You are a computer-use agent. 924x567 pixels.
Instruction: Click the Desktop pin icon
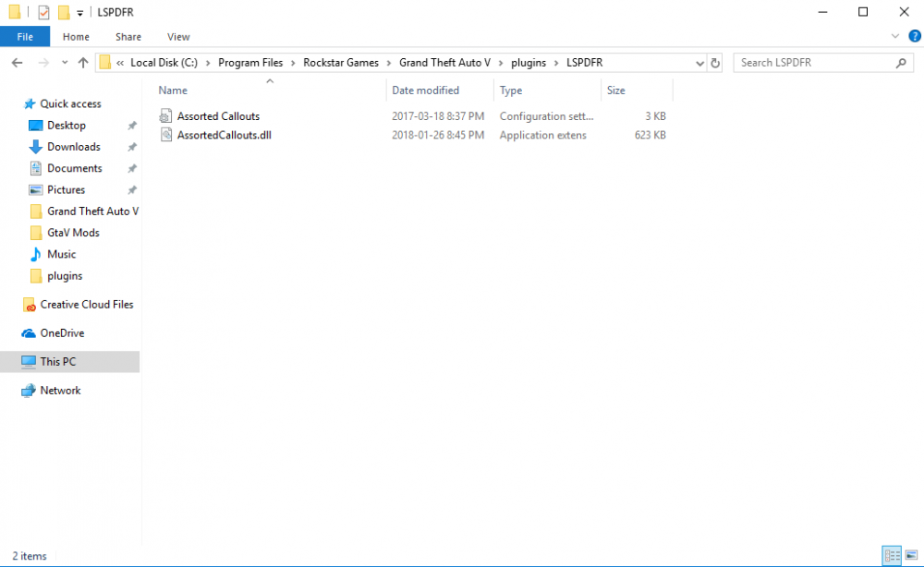coord(132,126)
